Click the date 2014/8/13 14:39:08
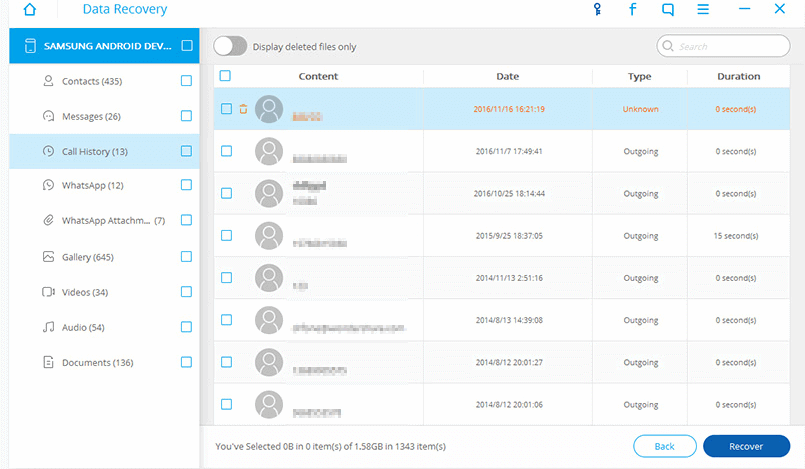This screenshot has width=805, height=469. click(x=509, y=320)
